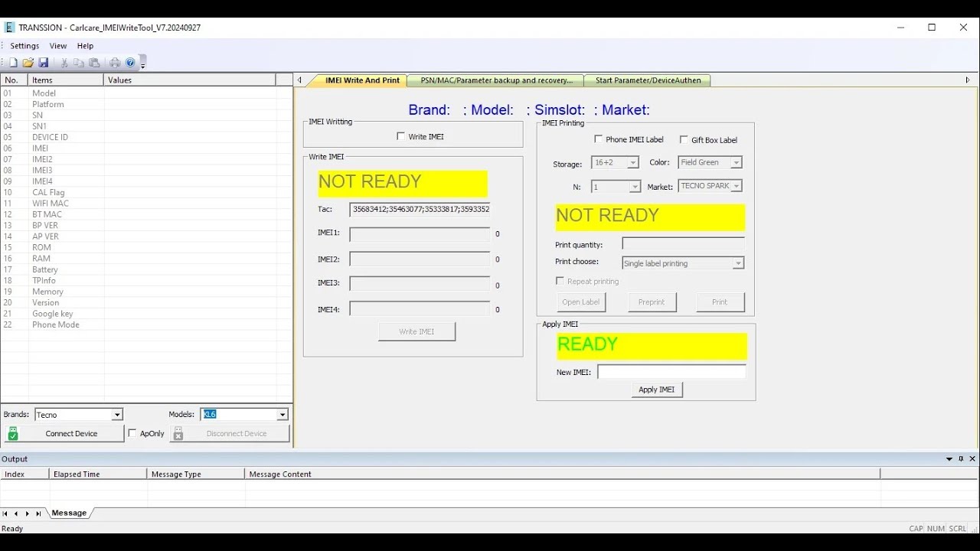Close the Output panel
980x551 pixels.
pos(973,459)
